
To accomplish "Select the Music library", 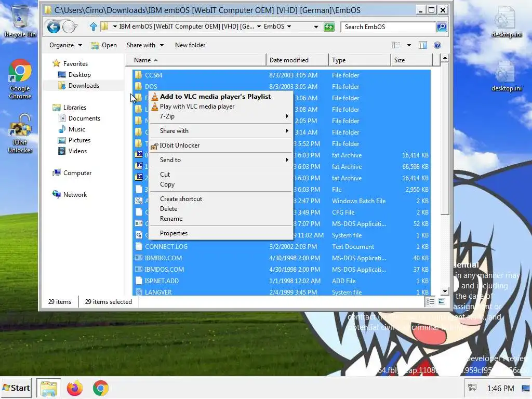I will [77, 129].
